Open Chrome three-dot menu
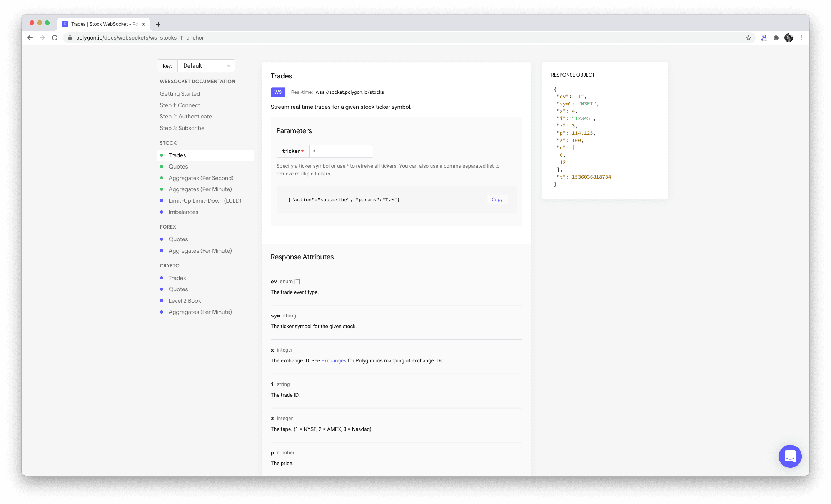The height and width of the screenshot is (504, 831). tap(801, 38)
